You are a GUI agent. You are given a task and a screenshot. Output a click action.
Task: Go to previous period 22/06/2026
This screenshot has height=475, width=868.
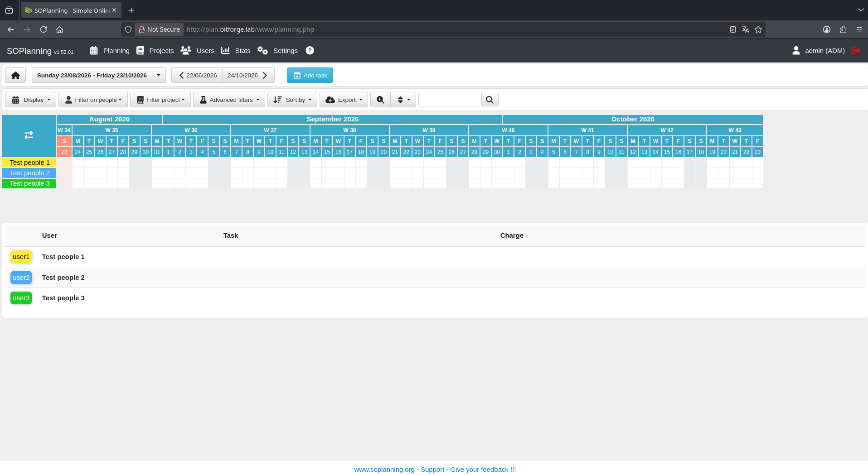(x=197, y=75)
